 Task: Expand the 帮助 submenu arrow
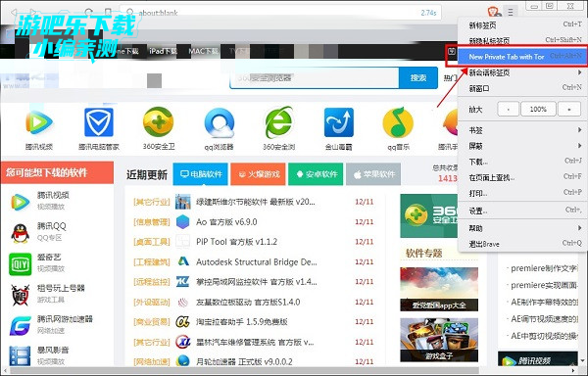pyautogui.click(x=580, y=228)
